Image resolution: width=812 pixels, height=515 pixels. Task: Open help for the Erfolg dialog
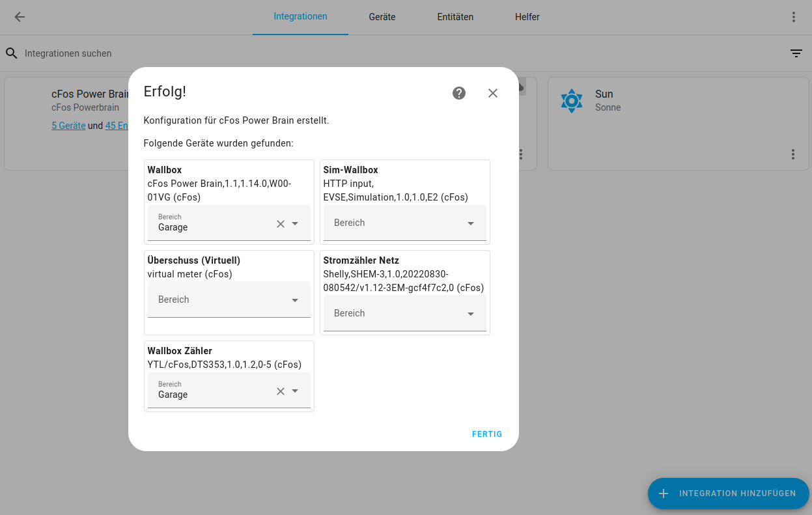[459, 93]
